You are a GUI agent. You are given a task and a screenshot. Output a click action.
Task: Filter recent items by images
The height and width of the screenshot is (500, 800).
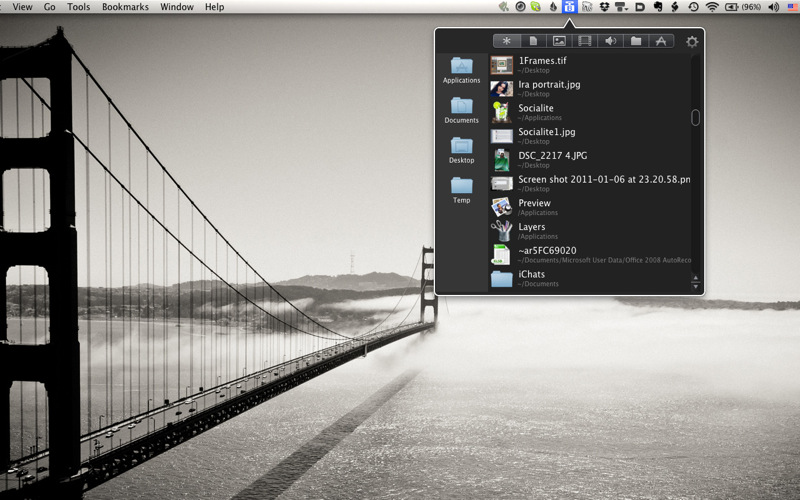click(x=558, y=41)
